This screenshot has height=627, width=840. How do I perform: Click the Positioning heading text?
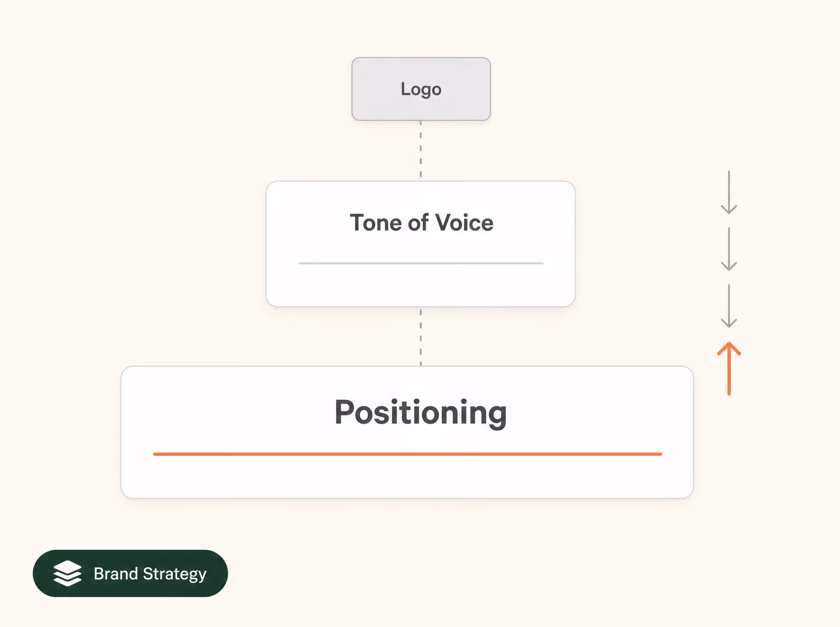tap(421, 413)
